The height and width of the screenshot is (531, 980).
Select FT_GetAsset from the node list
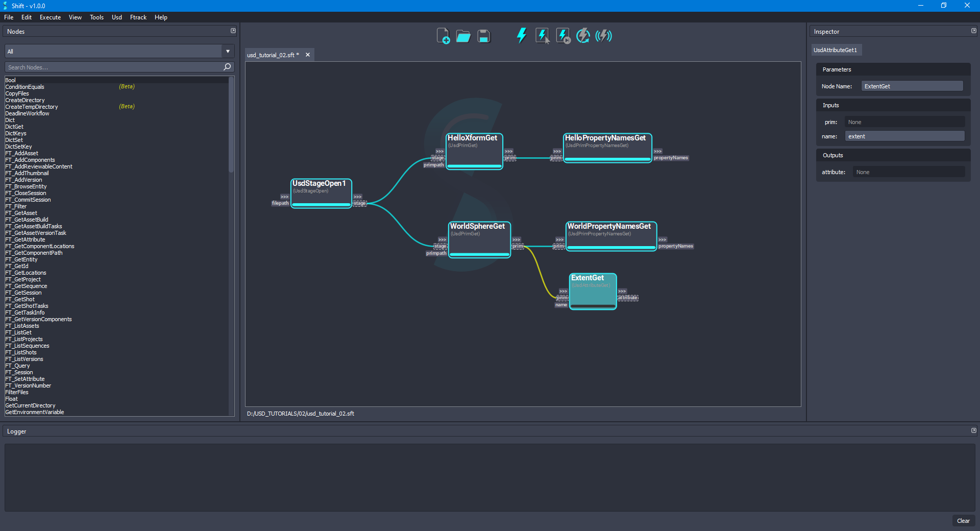coord(21,213)
